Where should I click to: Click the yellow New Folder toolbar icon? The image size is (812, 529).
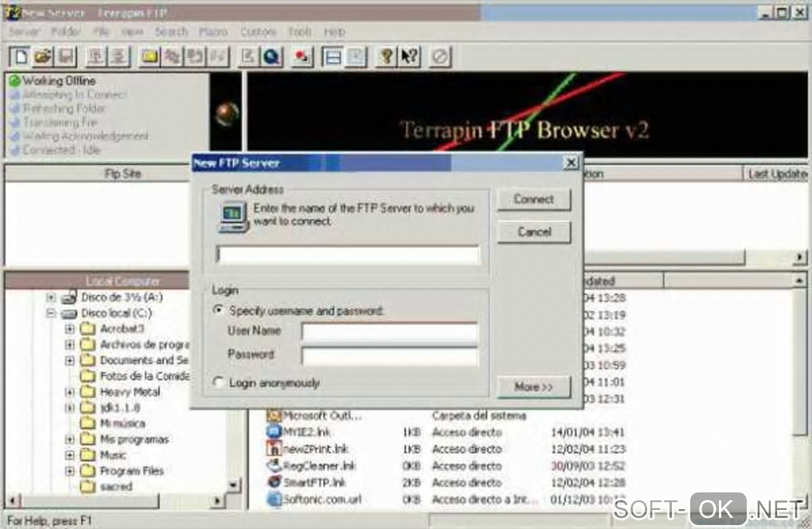click(150, 56)
